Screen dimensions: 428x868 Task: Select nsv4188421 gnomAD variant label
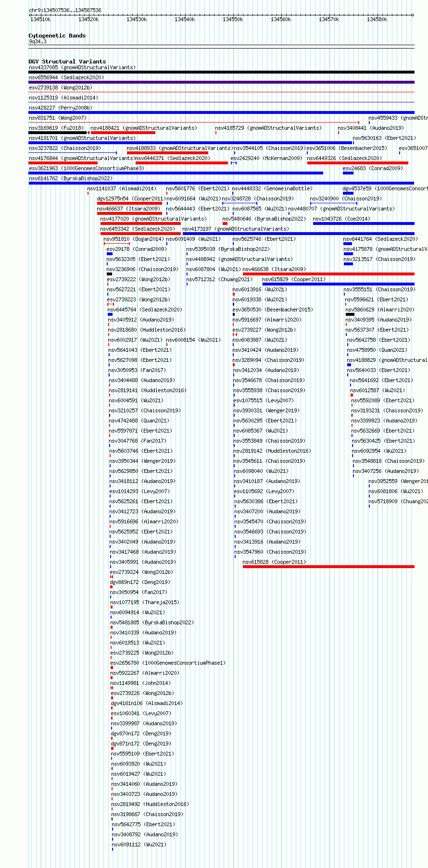144,128
